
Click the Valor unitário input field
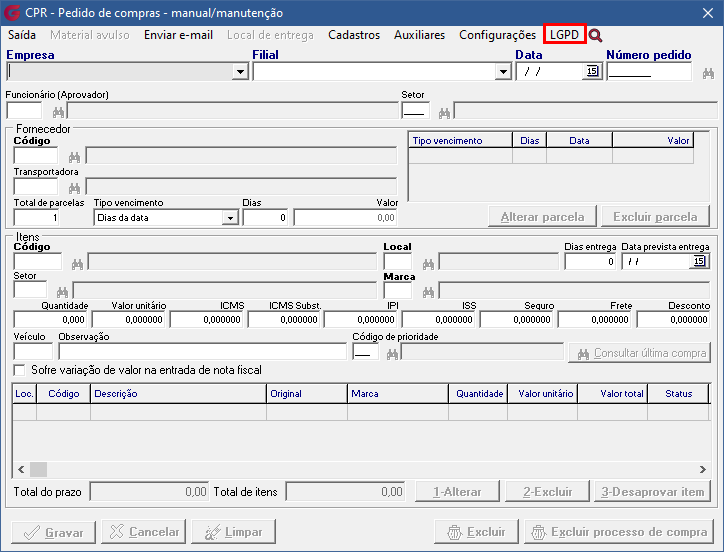[128, 319]
